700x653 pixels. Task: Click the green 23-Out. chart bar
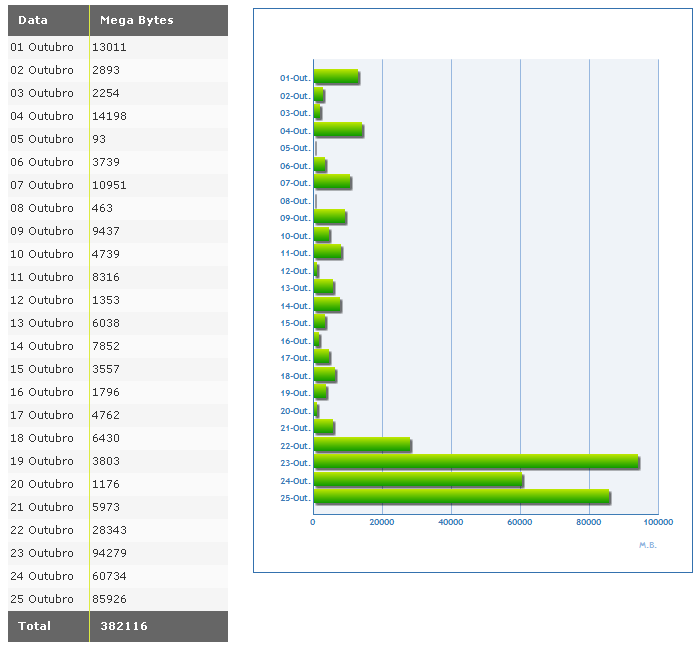tap(477, 462)
